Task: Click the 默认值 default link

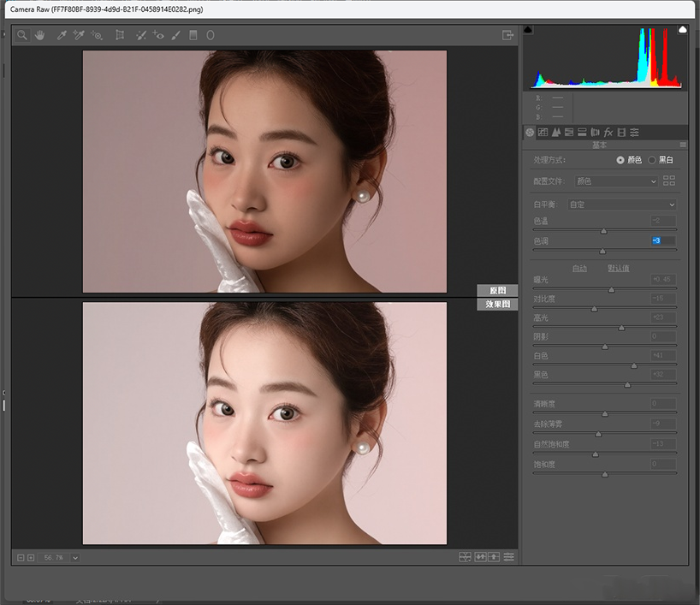Action: click(619, 268)
